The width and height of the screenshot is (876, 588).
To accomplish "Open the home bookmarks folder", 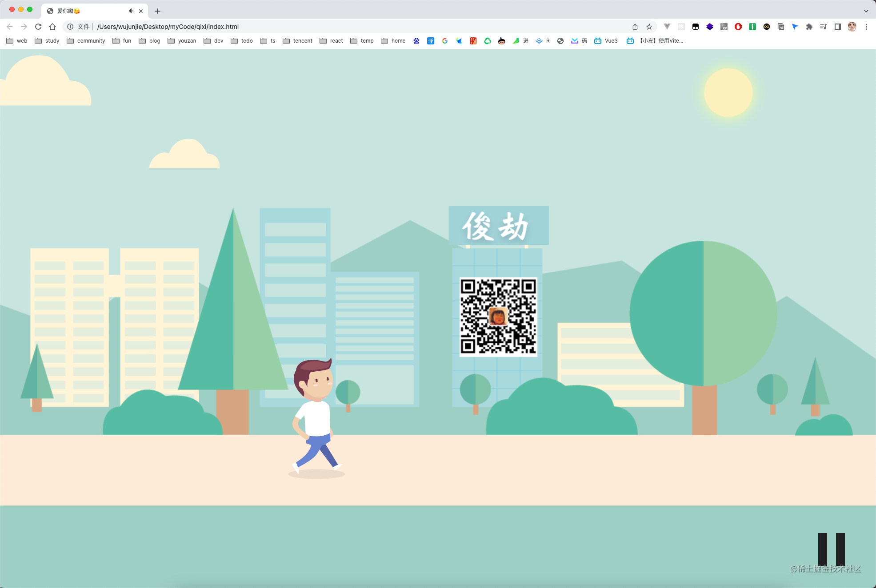I will [x=393, y=41].
